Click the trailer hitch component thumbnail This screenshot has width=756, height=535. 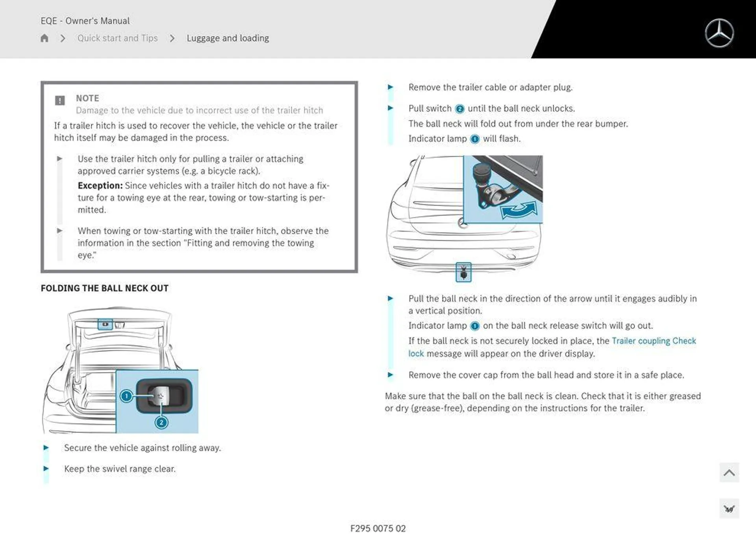point(463,272)
